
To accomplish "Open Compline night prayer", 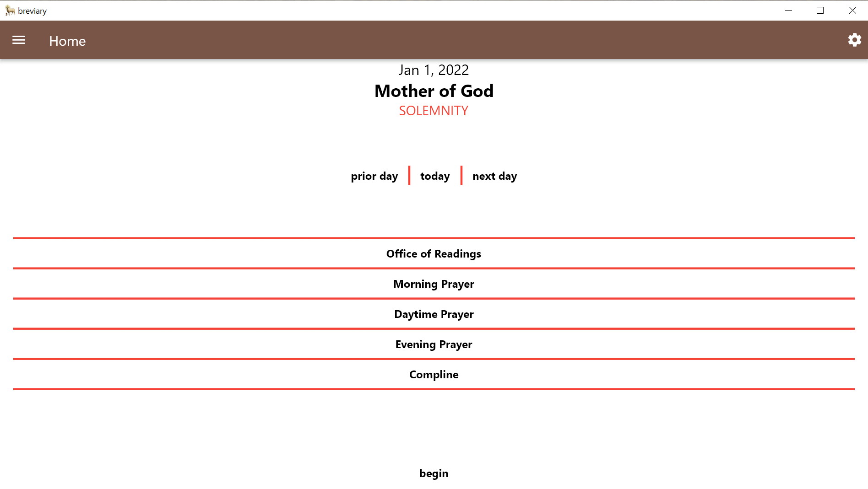I will tap(434, 374).
